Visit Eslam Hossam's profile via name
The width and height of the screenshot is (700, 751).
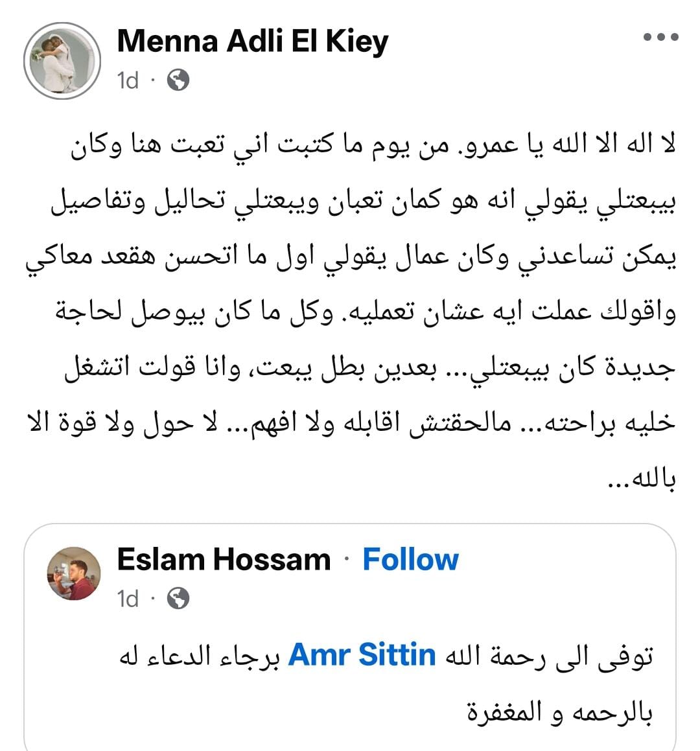(x=224, y=560)
